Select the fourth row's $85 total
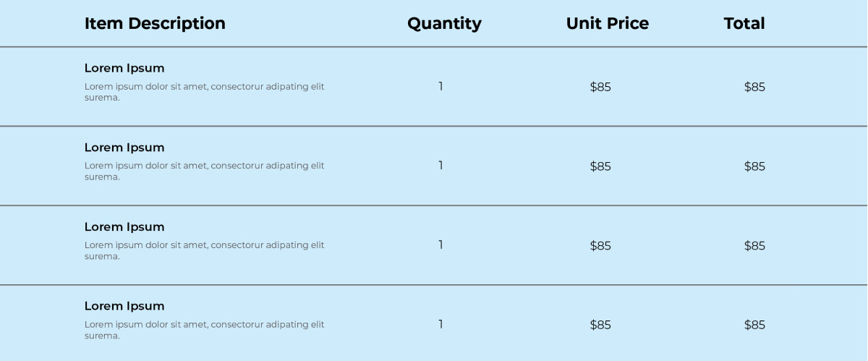 (754, 325)
